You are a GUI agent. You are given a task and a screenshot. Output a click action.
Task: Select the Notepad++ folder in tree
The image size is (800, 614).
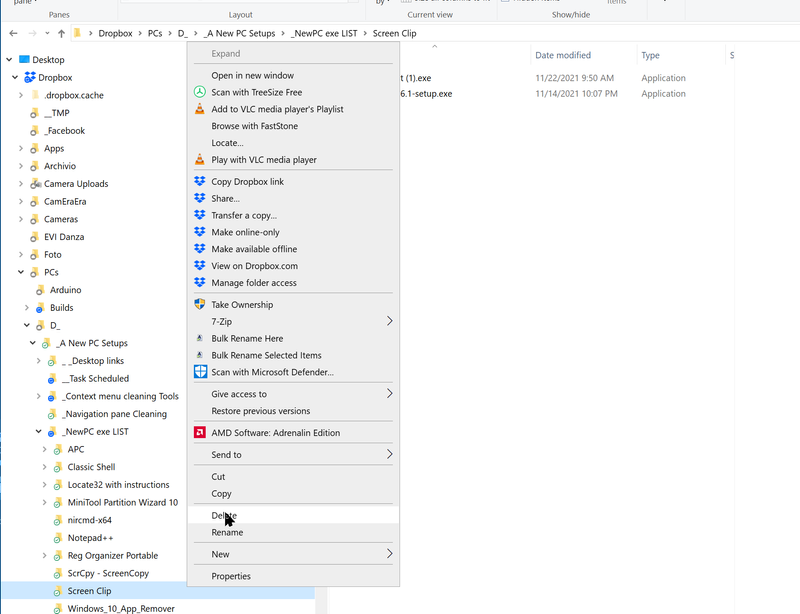point(90,538)
